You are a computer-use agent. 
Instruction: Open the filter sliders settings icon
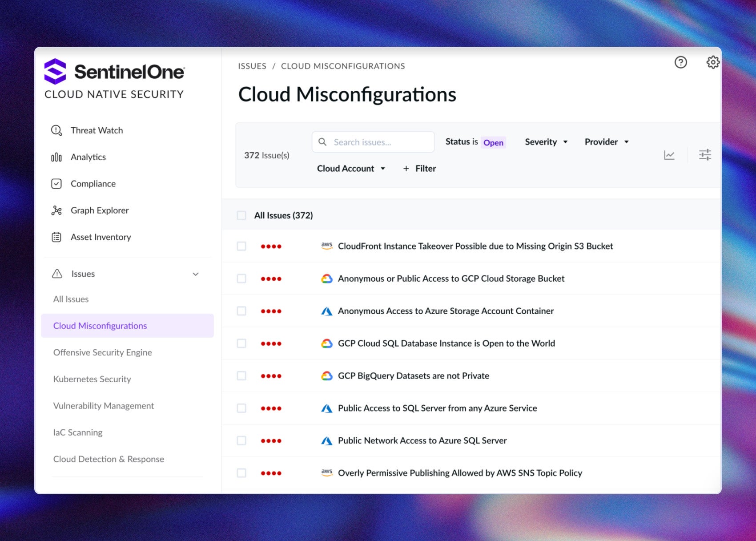pyautogui.click(x=705, y=155)
